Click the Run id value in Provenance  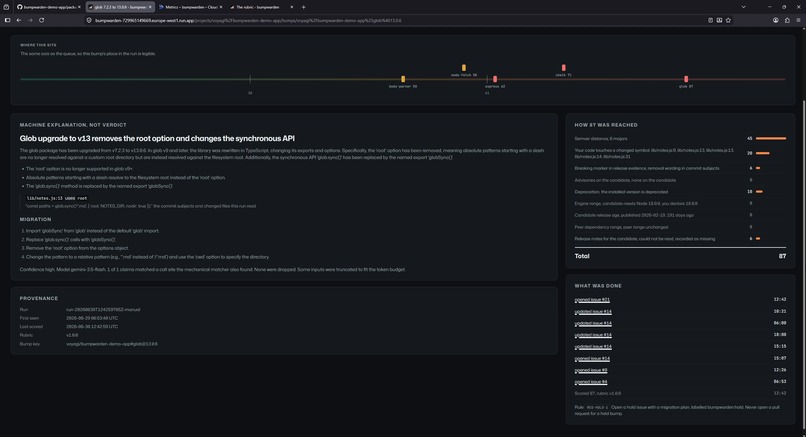point(103,309)
